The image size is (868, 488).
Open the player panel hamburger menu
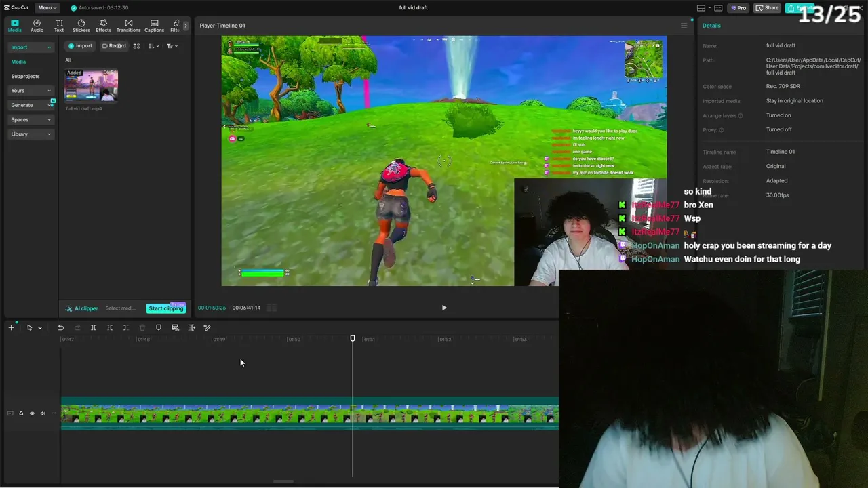pyautogui.click(x=684, y=26)
